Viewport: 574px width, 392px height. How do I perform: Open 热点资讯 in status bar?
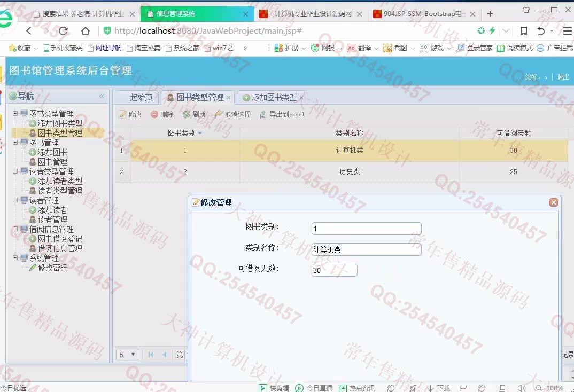tap(358, 388)
